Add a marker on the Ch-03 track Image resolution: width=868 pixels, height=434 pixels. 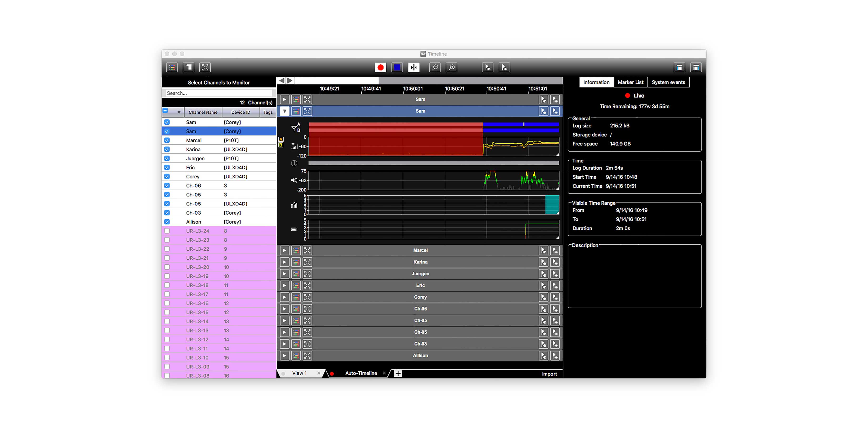[x=555, y=344]
